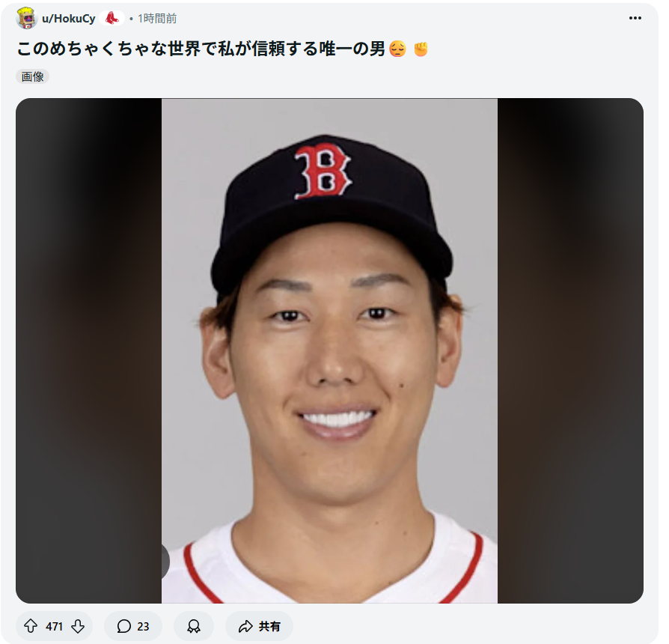Click the red B logo on the cap

(323, 171)
